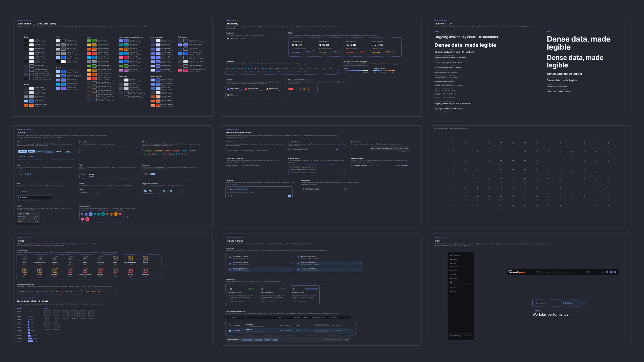Open Dashboards at top of Shell sidebar

click(x=455, y=256)
